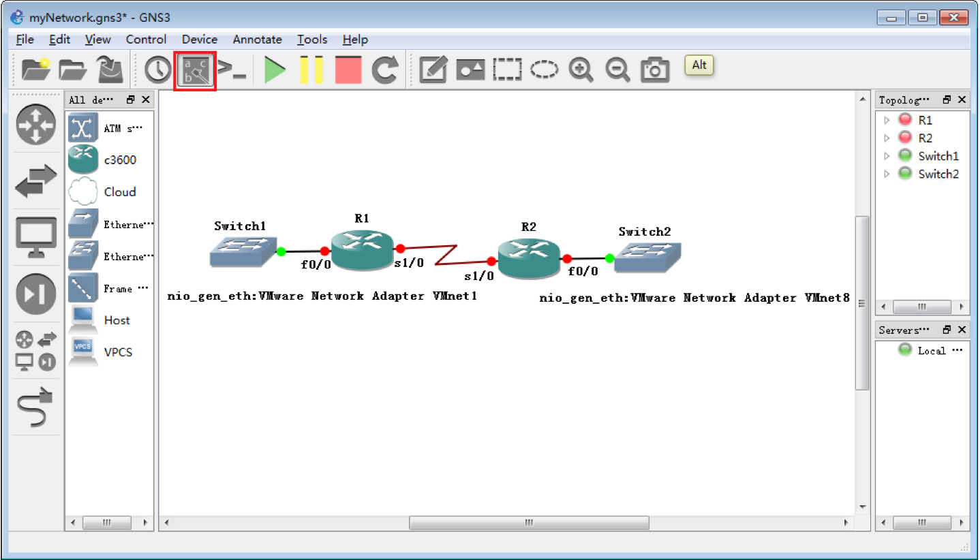Screen dimensions: 980x560
Task: Start all devices with green play
Action: click(275, 70)
